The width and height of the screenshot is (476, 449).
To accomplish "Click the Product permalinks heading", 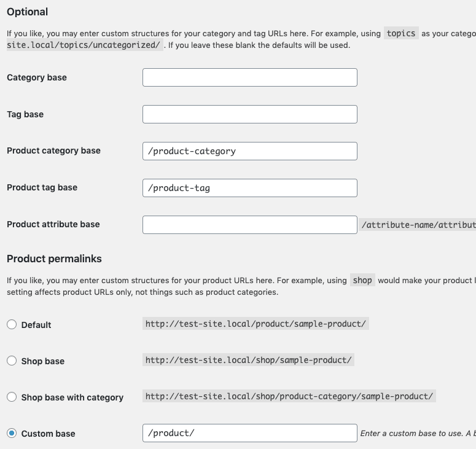I will [54, 259].
